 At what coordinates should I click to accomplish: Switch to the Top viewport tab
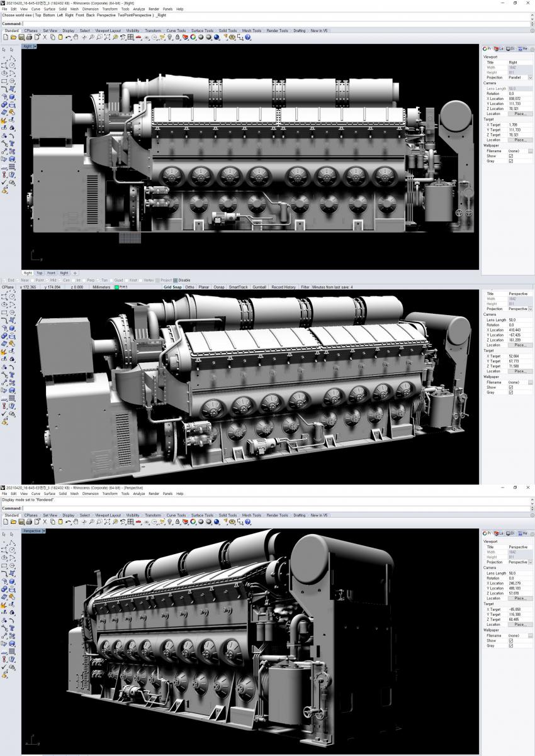[x=39, y=273]
